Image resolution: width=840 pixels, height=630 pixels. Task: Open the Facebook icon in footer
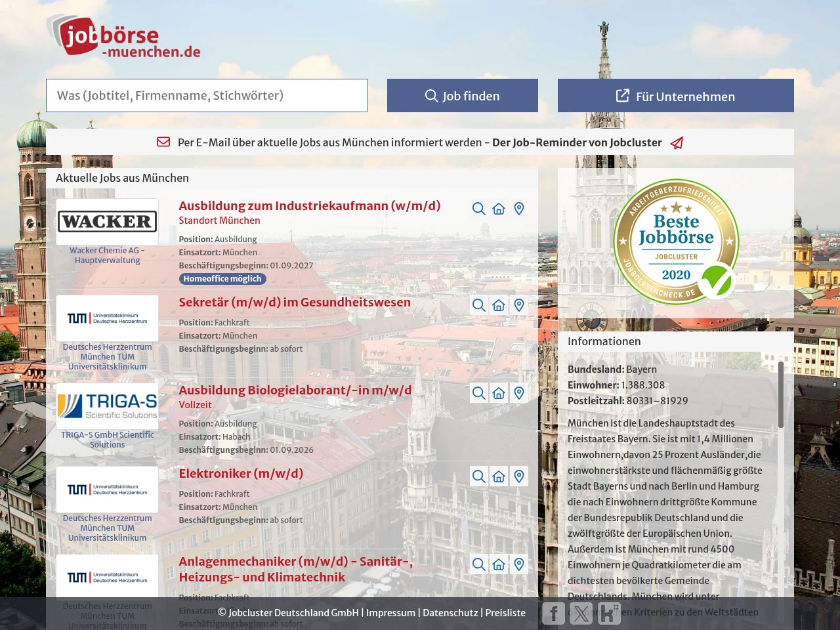click(x=553, y=614)
